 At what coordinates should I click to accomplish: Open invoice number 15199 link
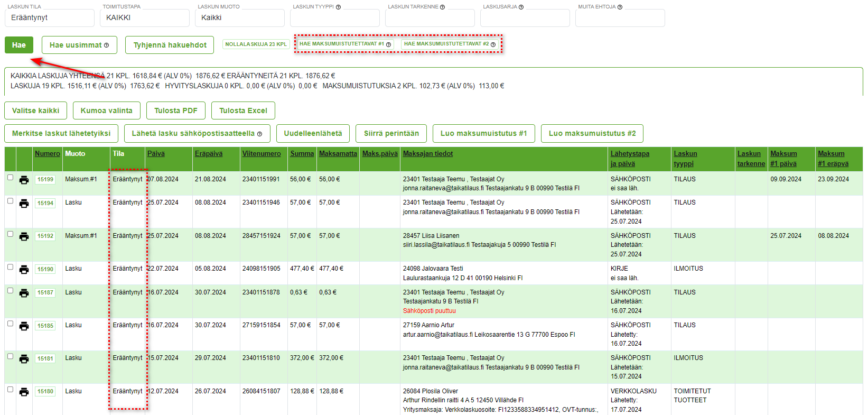coord(45,179)
